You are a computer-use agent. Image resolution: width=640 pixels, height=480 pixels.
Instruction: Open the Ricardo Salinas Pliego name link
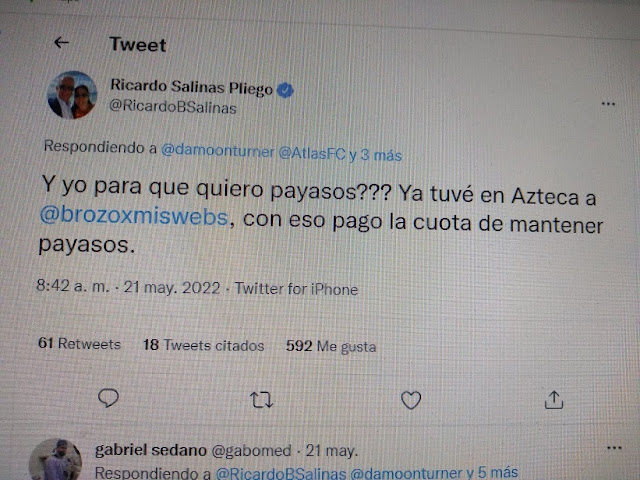191,87
